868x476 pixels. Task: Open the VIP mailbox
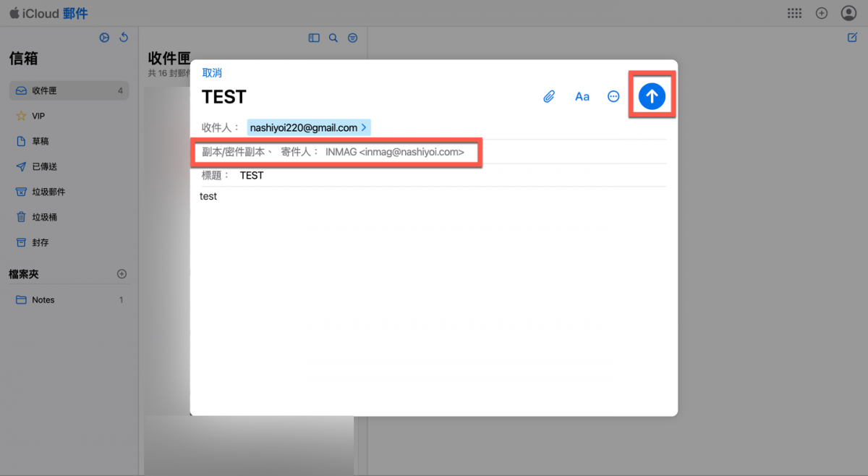pos(69,116)
